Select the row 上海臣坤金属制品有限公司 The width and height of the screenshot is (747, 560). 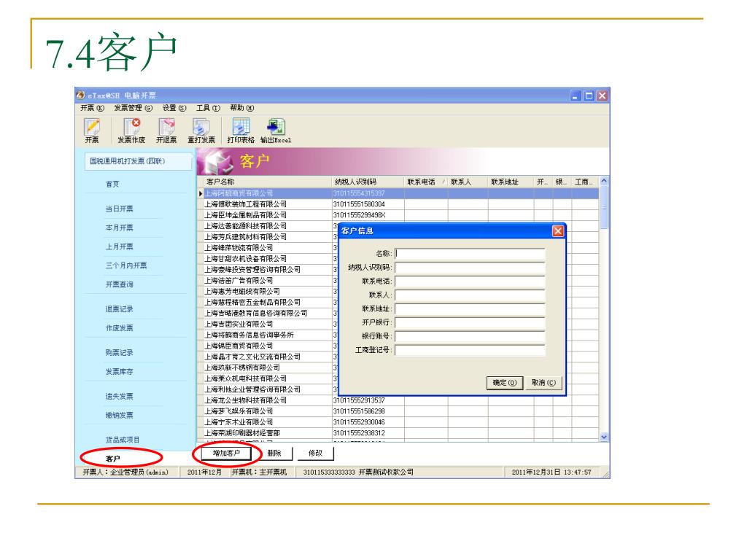pyautogui.click(x=399, y=215)
